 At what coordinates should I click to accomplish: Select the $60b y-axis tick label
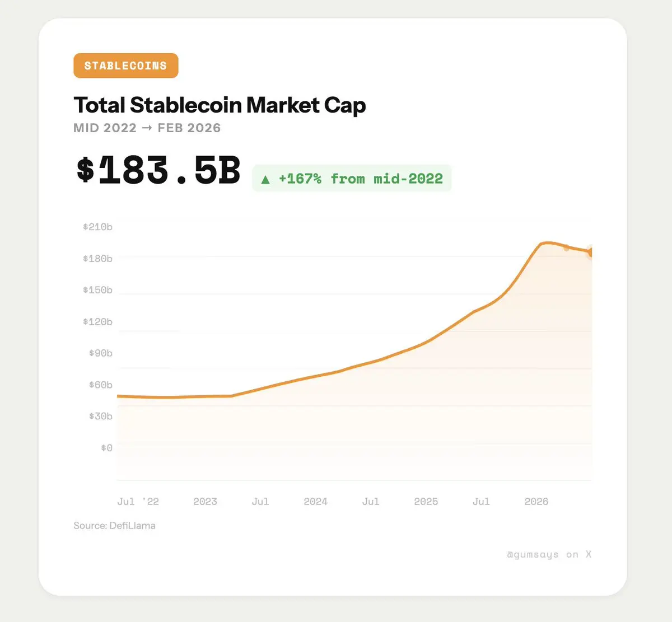tap(100, 385)
